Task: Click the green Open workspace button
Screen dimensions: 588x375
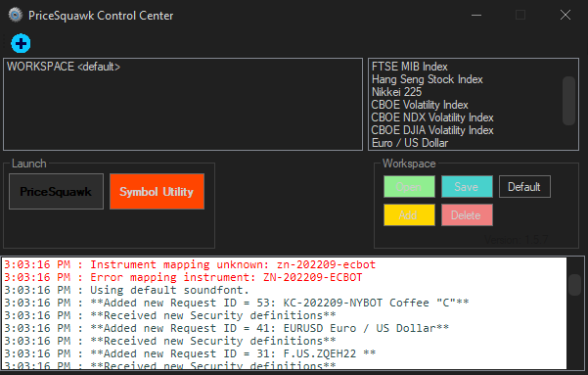Action: (x=409, y=187)
